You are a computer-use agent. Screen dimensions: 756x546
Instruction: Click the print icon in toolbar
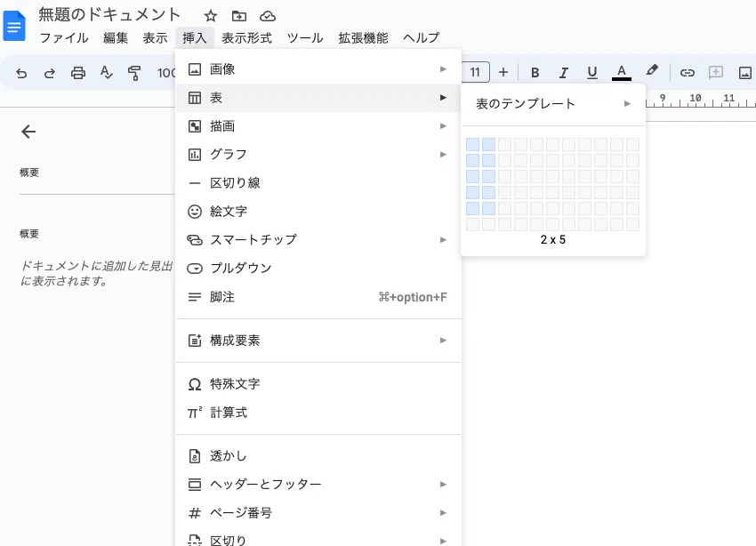tap(78, 73)
